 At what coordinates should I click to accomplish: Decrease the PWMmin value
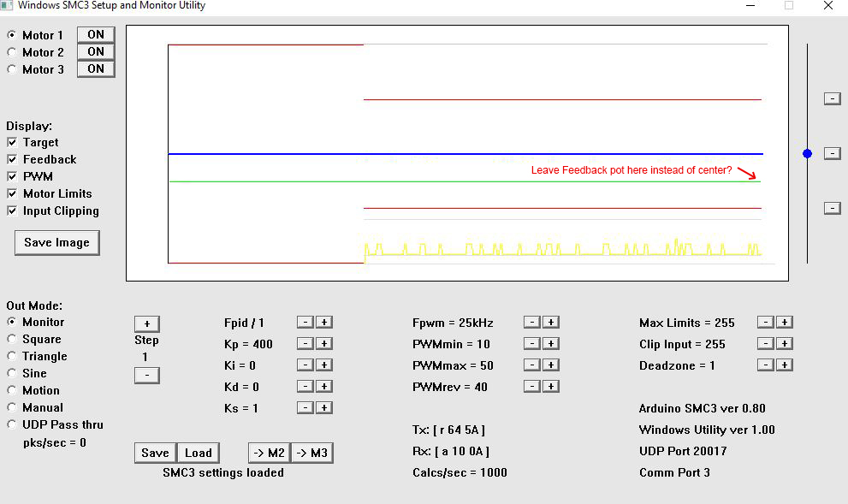(531, 344)
